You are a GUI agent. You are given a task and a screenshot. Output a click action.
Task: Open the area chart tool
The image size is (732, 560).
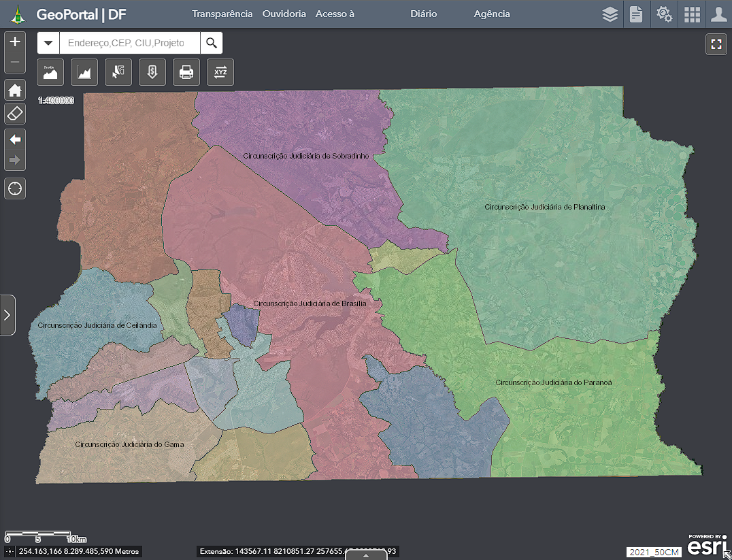point(84,71)
